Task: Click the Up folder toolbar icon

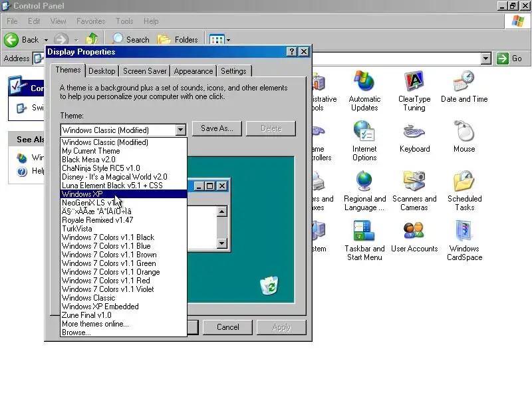Action: click(x=92, y=39)
